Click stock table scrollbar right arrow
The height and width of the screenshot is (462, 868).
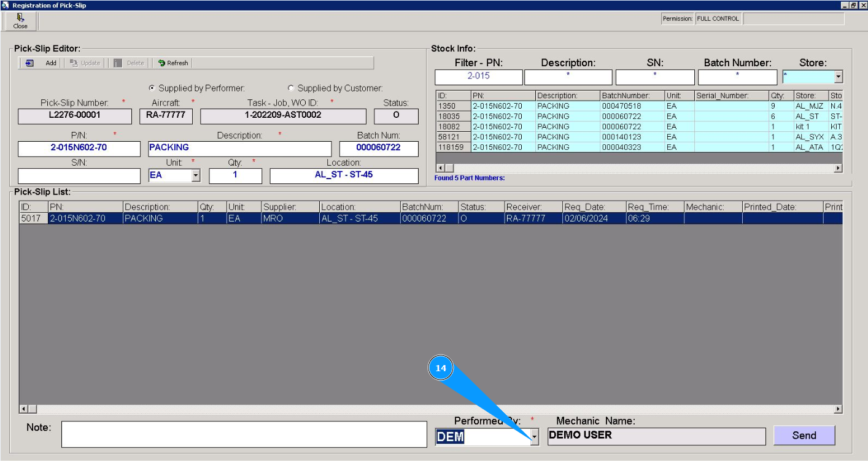(x=838, y=168)
